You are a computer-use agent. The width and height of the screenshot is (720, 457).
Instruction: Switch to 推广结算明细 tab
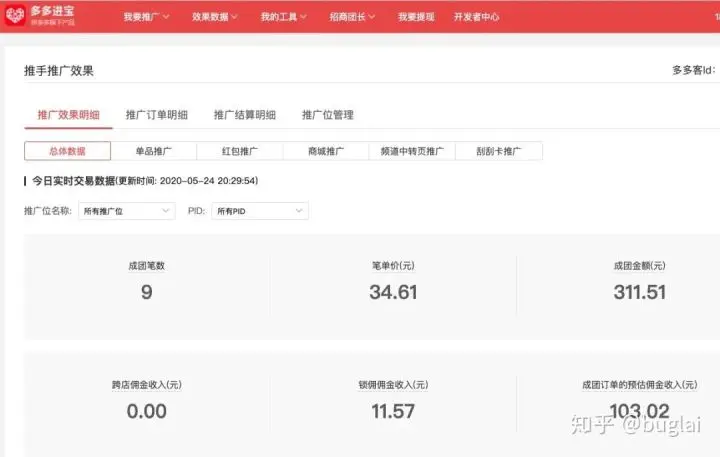[x=245, y=115]
